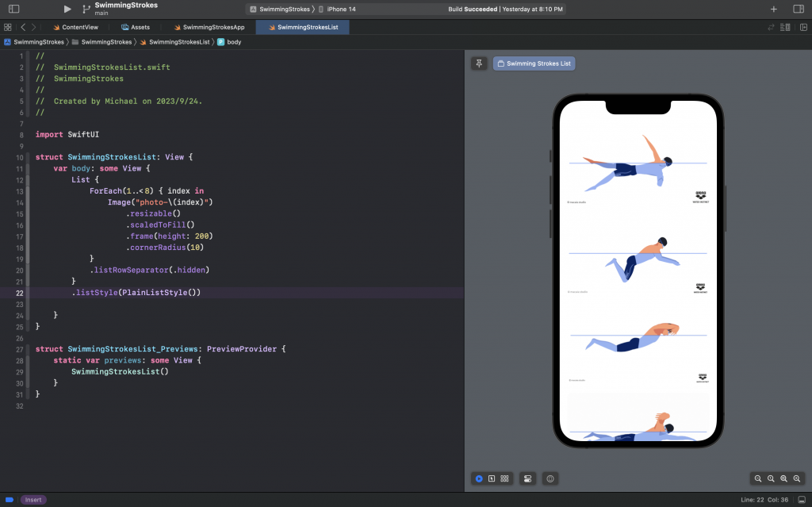Screen dimensions: 812x507
Task: Zoom canvas to fit
Action: pos(784,478)
